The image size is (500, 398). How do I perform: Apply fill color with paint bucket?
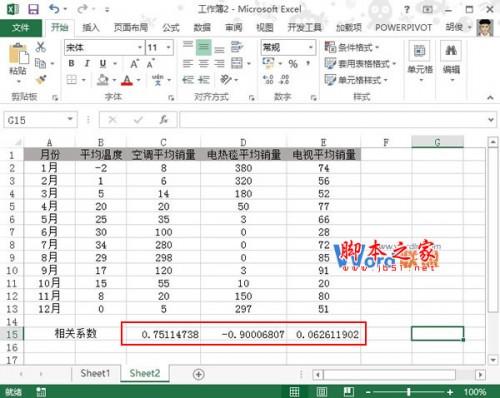[103, 80]
